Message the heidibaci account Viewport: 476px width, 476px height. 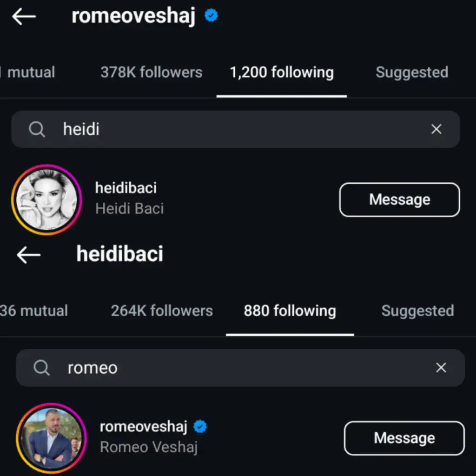[399, 200]
